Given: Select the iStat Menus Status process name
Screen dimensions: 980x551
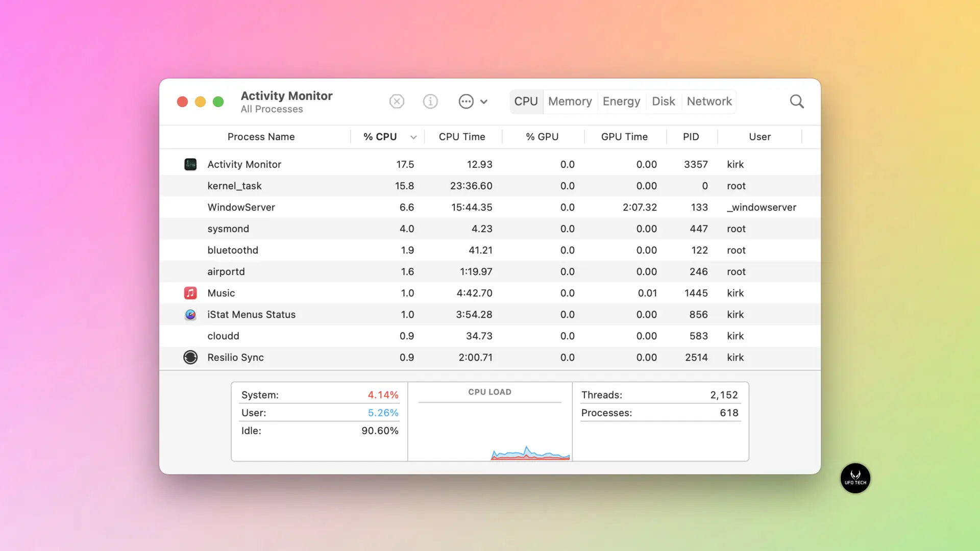Looking at the screenshot, I should point(251,314).
